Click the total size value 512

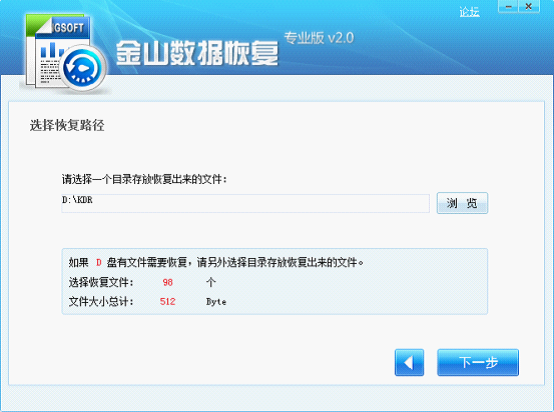167,301
